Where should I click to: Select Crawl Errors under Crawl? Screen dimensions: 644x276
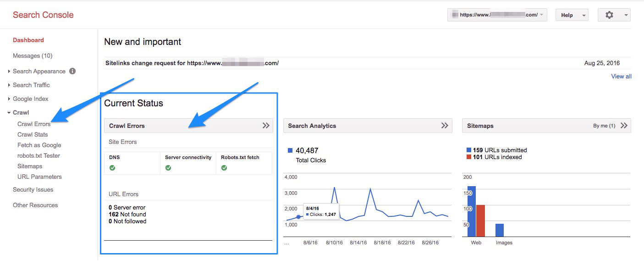(34, 124)
